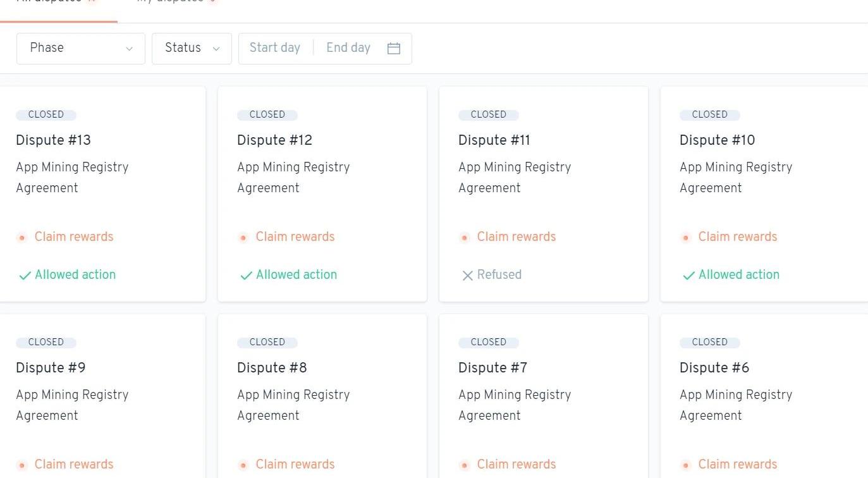Open the Dispute #13 card title
The image size is (868, 478).
click(54, 140)
